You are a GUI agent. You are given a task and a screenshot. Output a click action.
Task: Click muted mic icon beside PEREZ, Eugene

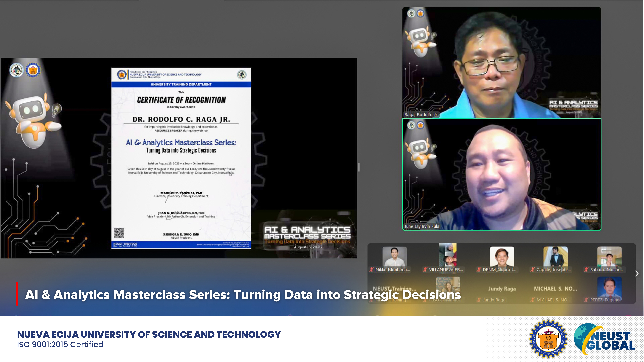click(586, 300)
